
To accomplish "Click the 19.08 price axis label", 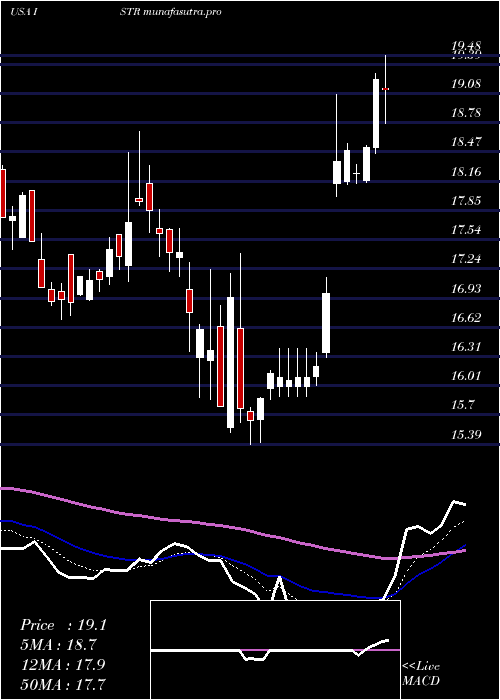I will pos(466,83).
